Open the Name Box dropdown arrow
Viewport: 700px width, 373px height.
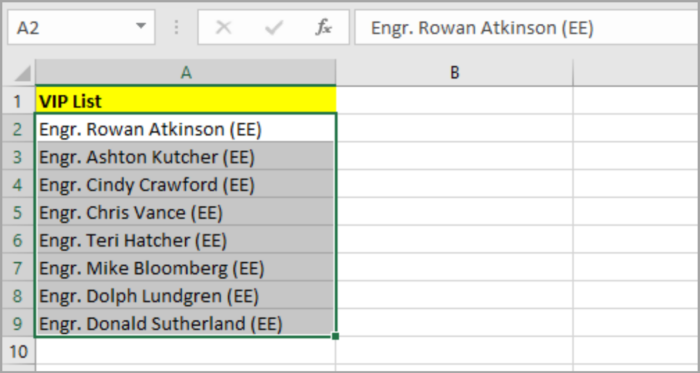141,27
